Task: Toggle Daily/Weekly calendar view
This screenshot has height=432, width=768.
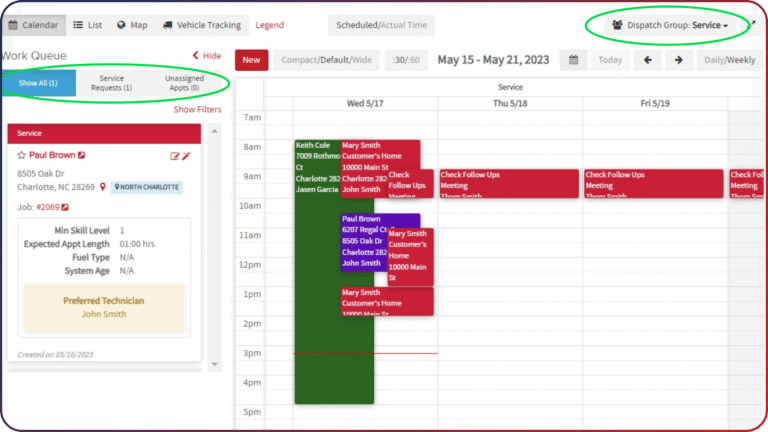Action: [x=729, y=60]
